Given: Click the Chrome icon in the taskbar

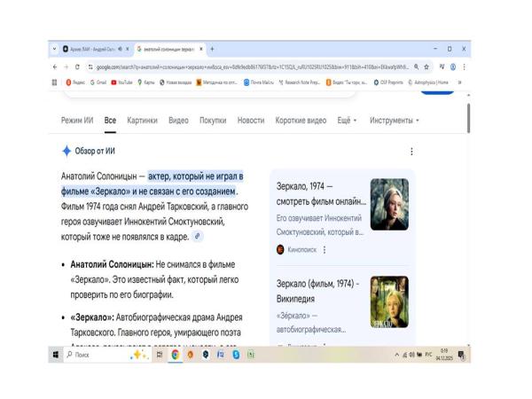Looking at the screenshot, I should (176, 354).
